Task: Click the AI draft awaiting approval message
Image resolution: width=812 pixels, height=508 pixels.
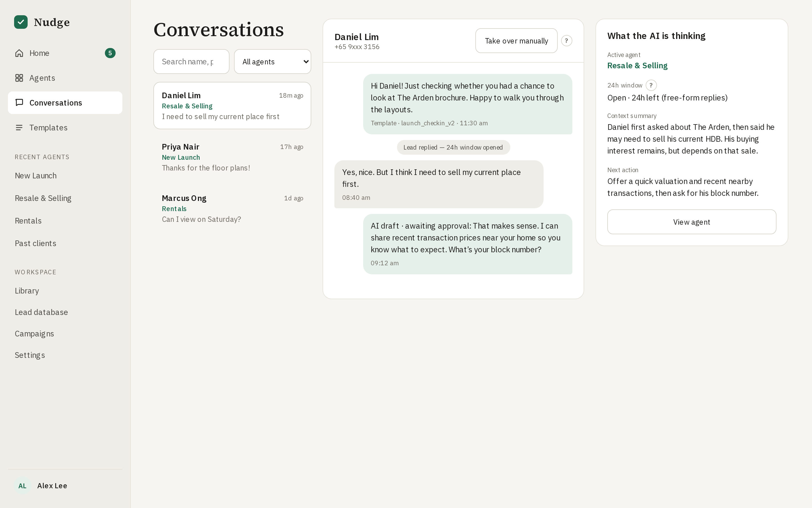Action: pyautogui.click(x=467, y=244)
